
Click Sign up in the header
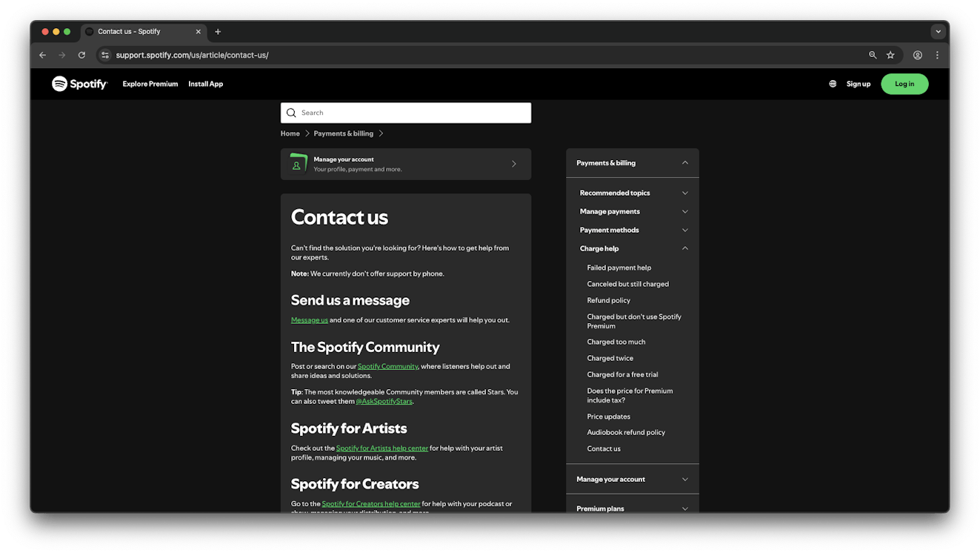[x=859, y=84]
